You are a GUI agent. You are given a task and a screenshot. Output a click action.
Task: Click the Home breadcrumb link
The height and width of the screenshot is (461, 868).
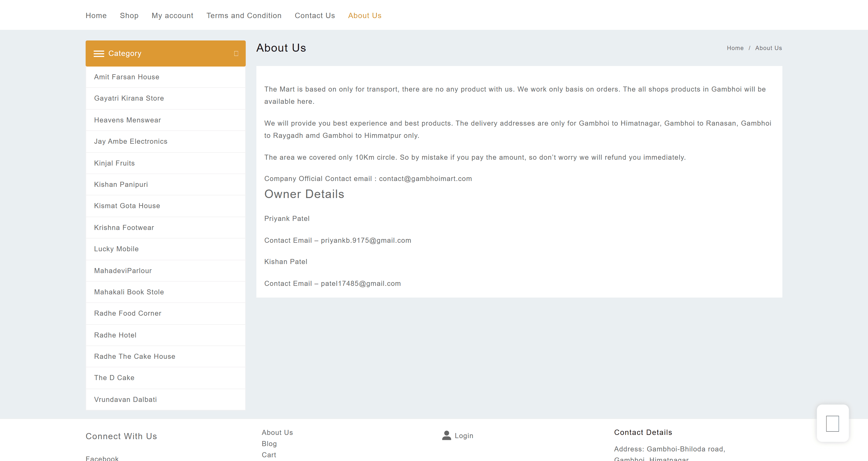coord(735,48)
